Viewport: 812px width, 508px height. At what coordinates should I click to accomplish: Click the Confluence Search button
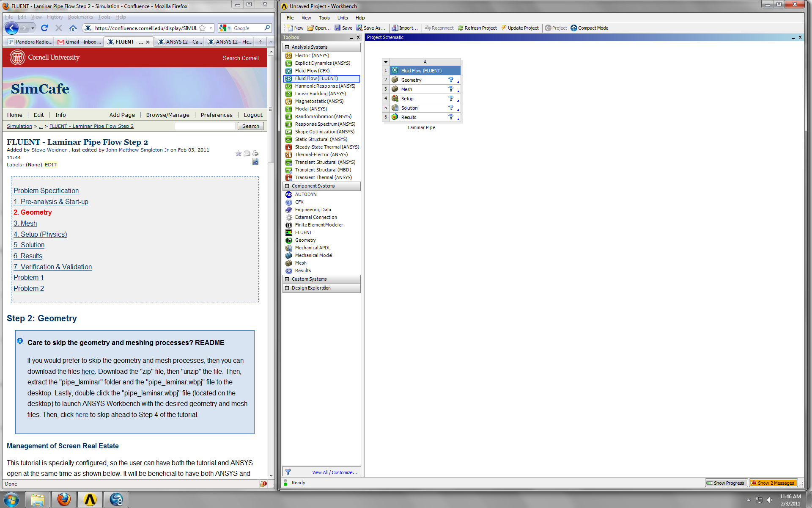pos(251,126)
